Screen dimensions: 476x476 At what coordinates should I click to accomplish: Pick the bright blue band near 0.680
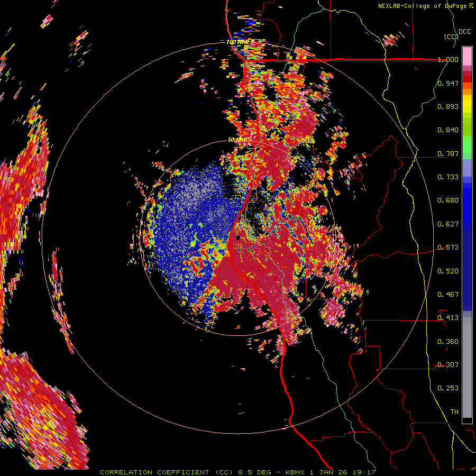click(x=467, y=204)
